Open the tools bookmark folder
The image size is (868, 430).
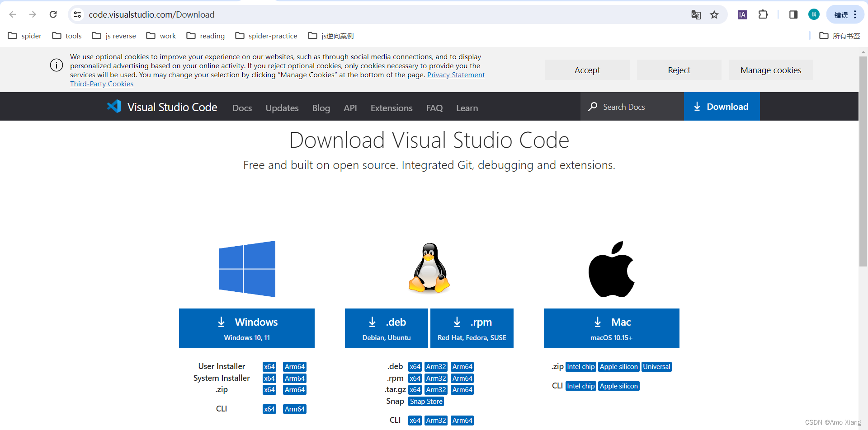pyautogui.click(x=67, y=36)
